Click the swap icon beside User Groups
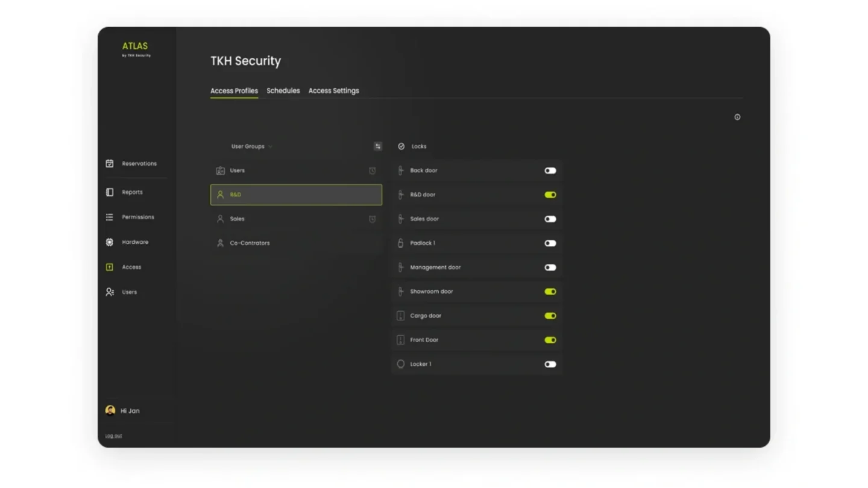 tap(378, 146)
